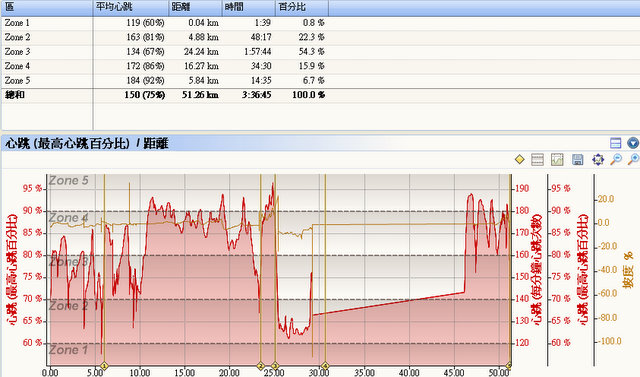Sort by the 距離 column header
The image size is (640, 377).
[x=196, y=7]
